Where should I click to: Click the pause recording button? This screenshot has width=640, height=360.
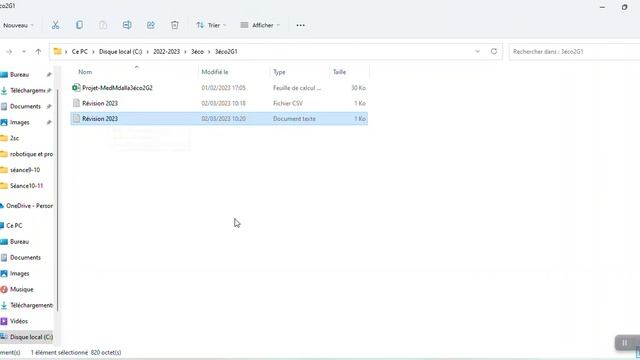tap(624, 343)
